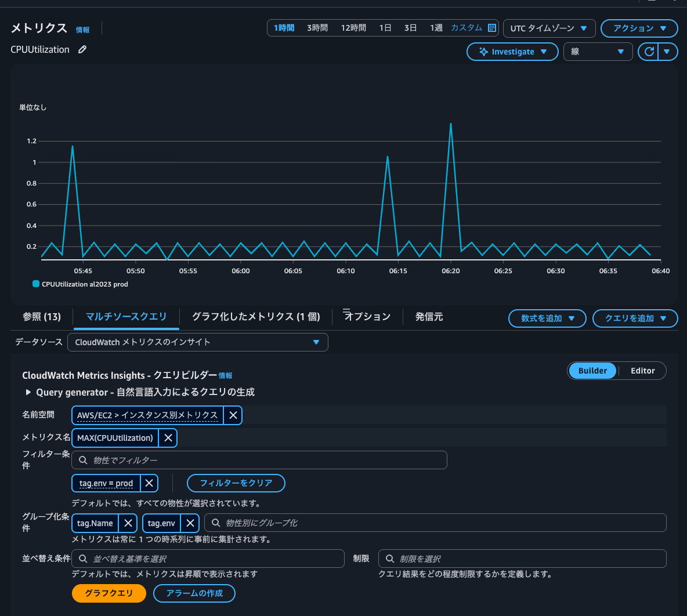This screenshot has height=616, width=687.
Task: Open the 線 graph type dropdown
Action: tap(598, 52)
